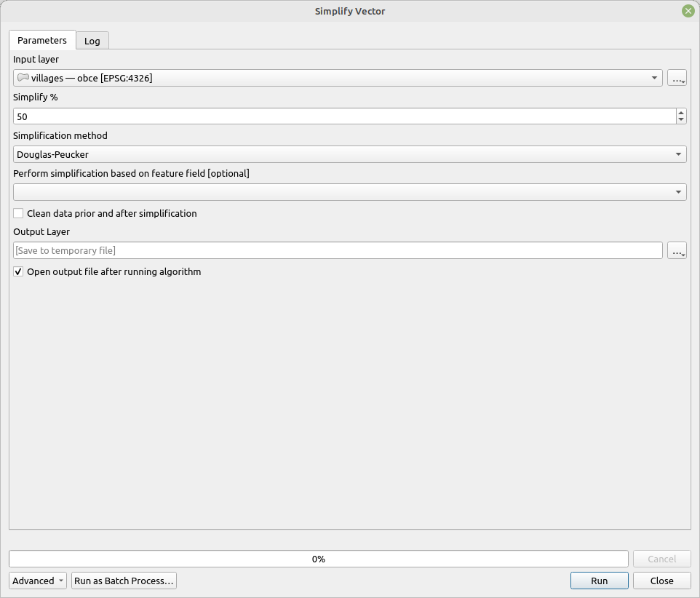Click the Close button at bottom
Image resolution: width=700 pixels, height=598 pixels.
[661, 581]
